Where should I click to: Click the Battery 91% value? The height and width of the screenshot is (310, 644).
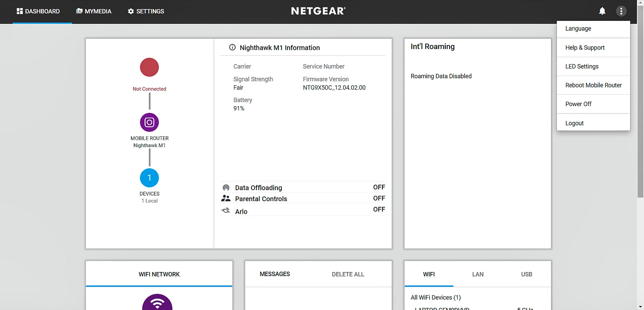pyautogui.click(x=239, y=109)
